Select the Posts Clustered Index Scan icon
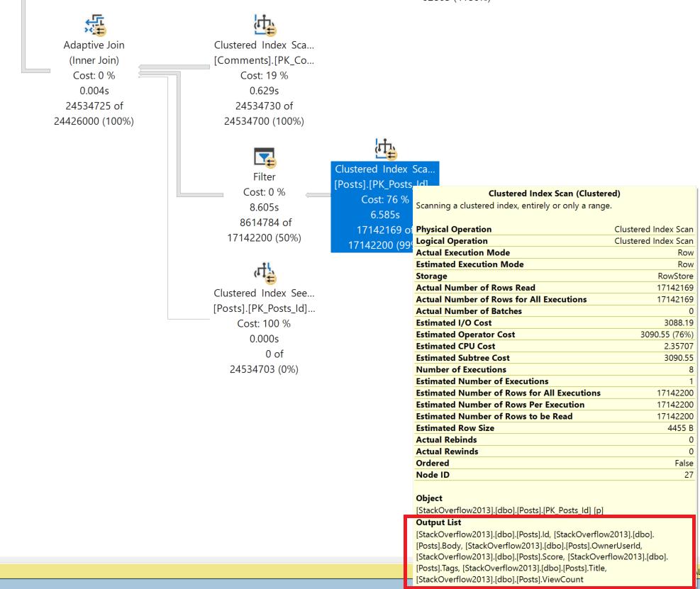The width and height of the screenshot is (700, 589). point(386,150)
